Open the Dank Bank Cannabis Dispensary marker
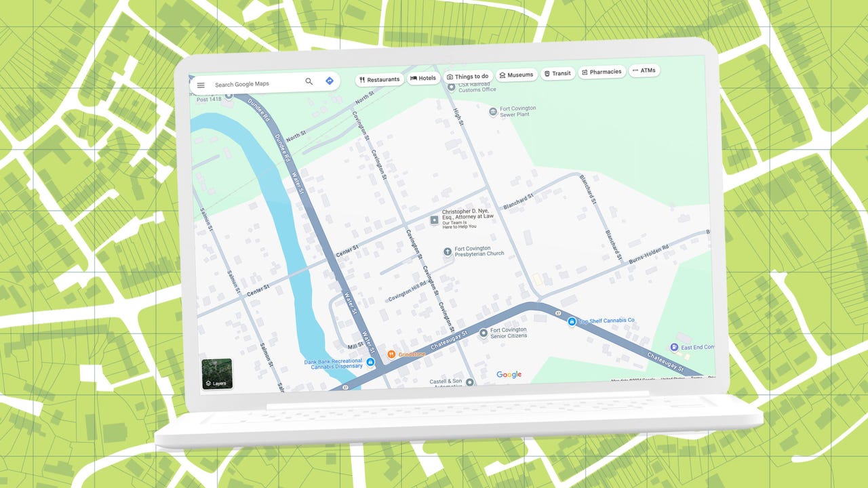 click(x=370, y=363)
